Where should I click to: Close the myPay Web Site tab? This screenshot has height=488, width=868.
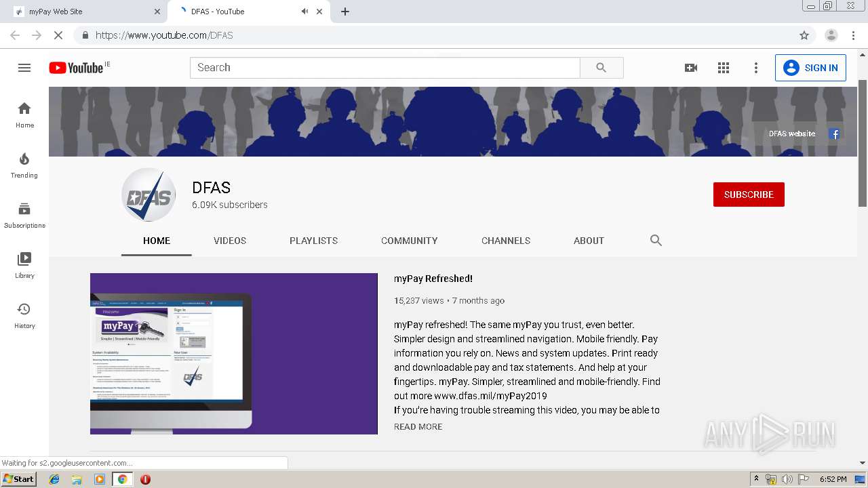tap(157, 12)
